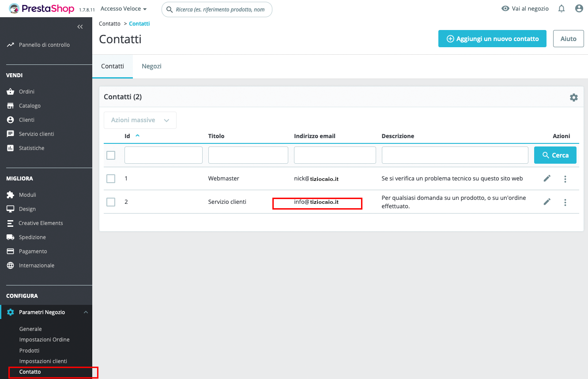Open Generale under Parametri Negozio
This screenshot has height=379, width=588.
pyautogui.click(x=30, y=329)
